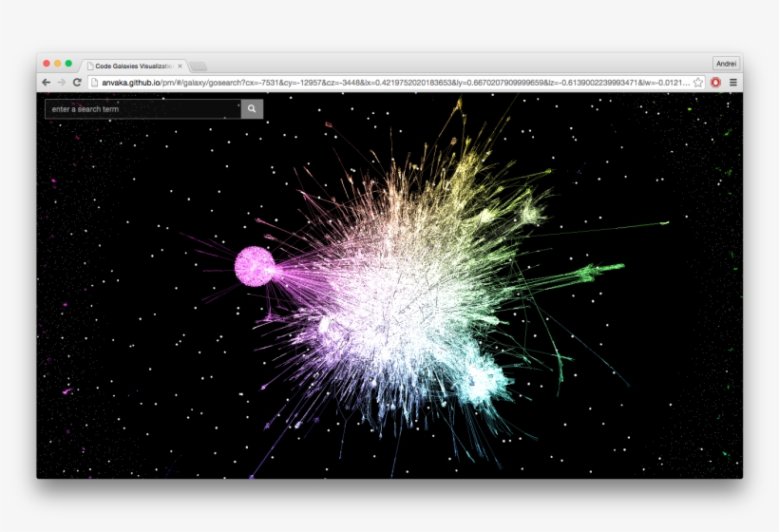Screen dimensions: 779x532
Task: Close the Code Galaxies Visualization tab
Action: tap(180, 66)
